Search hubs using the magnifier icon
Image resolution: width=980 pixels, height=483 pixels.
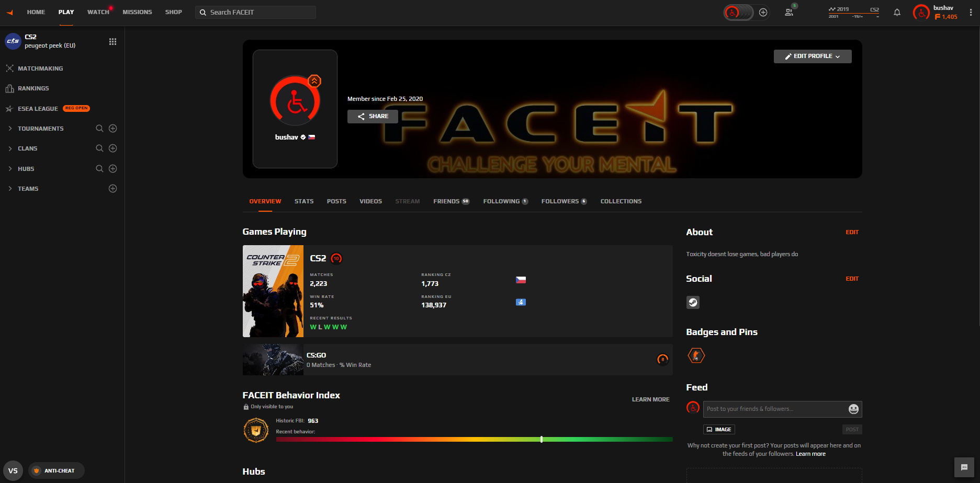(x=99, y=169)
